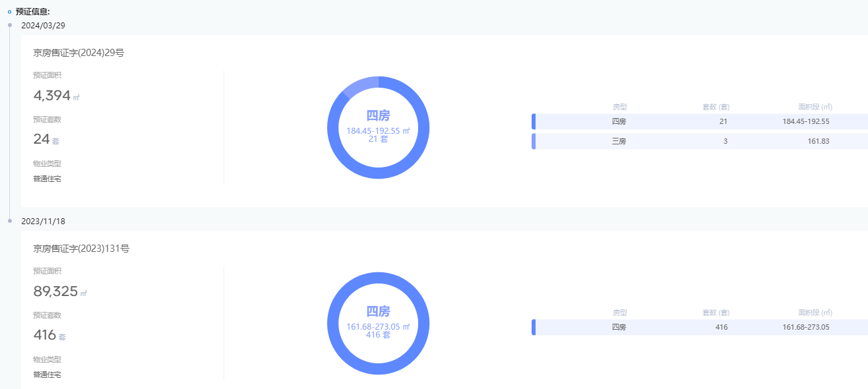Open permit 京房售证字(2024)29号 title
Viewport: 868px width, 389px height.
[78, 53]
